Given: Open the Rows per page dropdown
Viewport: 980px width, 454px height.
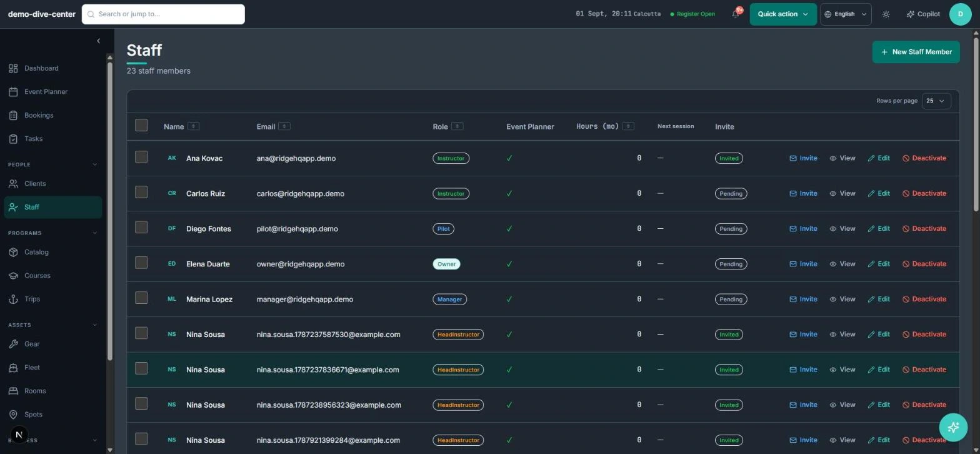Looking at the screenshot, I should coord(936,101).
